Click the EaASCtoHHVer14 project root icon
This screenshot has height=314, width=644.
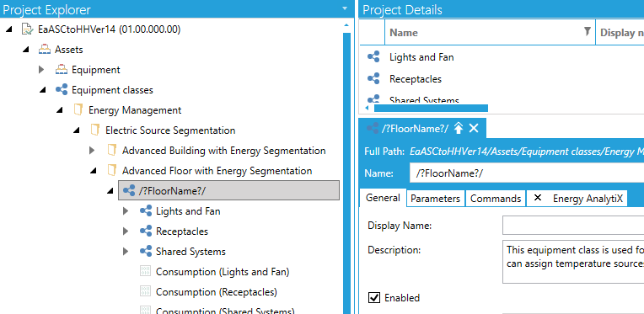pyautogui.click(x=27, y=29)
